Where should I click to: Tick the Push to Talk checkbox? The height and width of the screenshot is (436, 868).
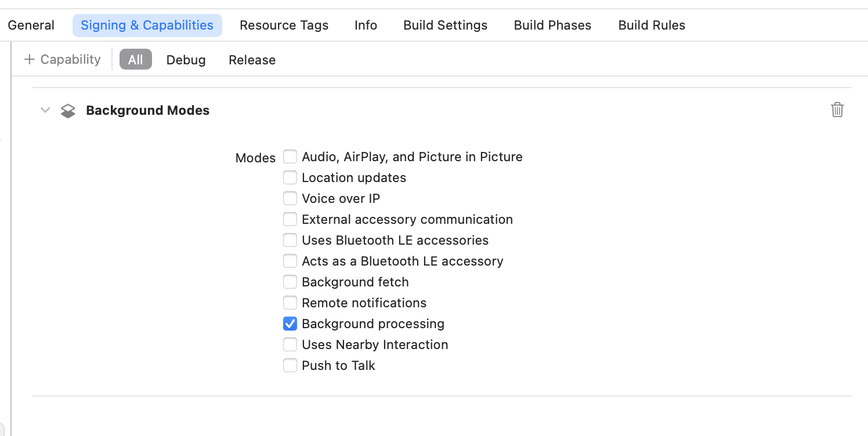pos(290,365)
